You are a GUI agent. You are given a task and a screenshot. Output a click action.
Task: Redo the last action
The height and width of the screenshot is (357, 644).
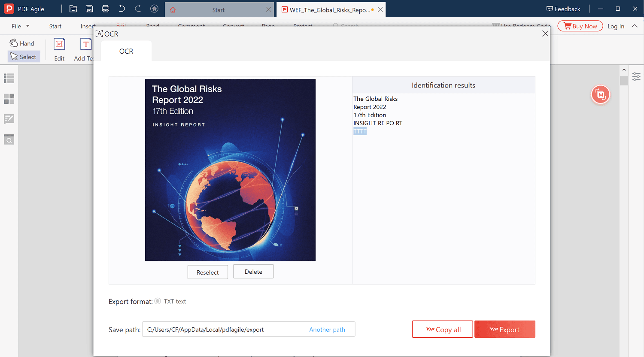pyautogui.click(x=138, y=9)
